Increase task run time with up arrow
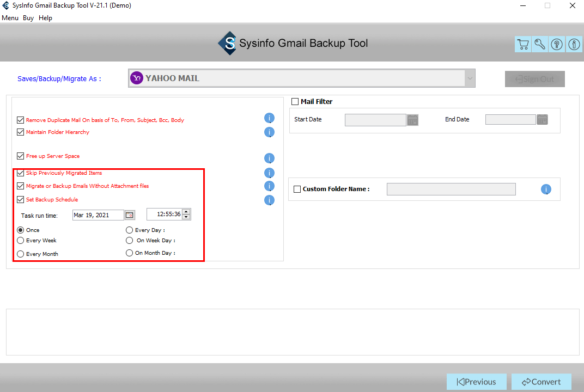Screen dimensions: 584x392 (x=186, y=211)
